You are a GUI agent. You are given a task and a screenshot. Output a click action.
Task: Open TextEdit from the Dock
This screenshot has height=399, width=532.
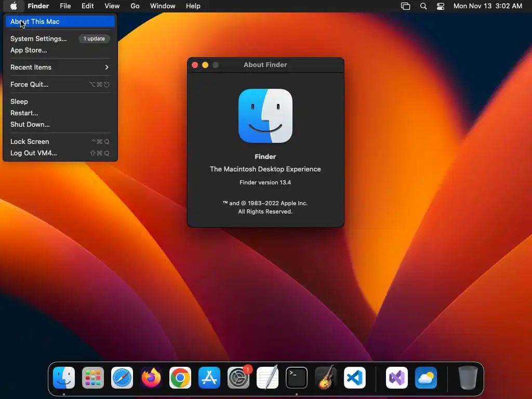point(268,378)
